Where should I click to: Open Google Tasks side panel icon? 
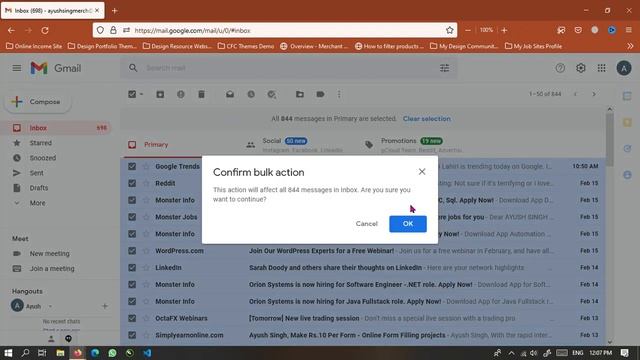click(627, 149)
